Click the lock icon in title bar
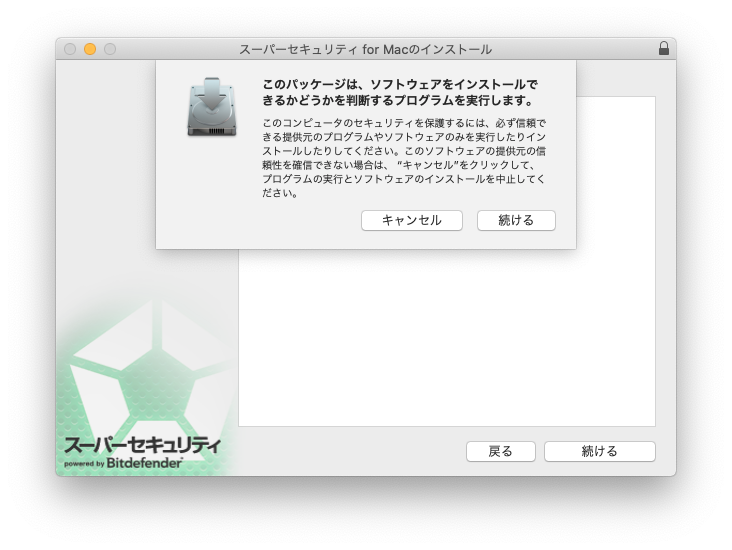The height and width of the screenshot is (550, 732). (x=663, y=49)
